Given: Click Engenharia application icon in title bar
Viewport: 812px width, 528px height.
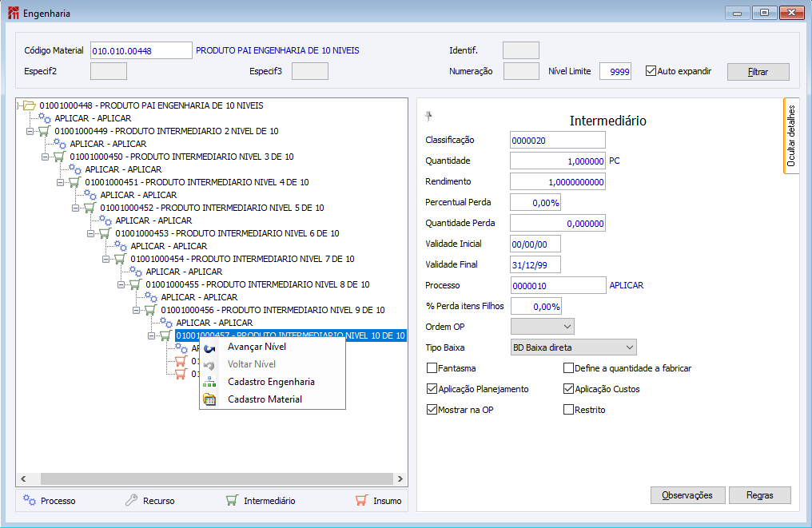Looking at the screenshot, I should click(14, 13).
